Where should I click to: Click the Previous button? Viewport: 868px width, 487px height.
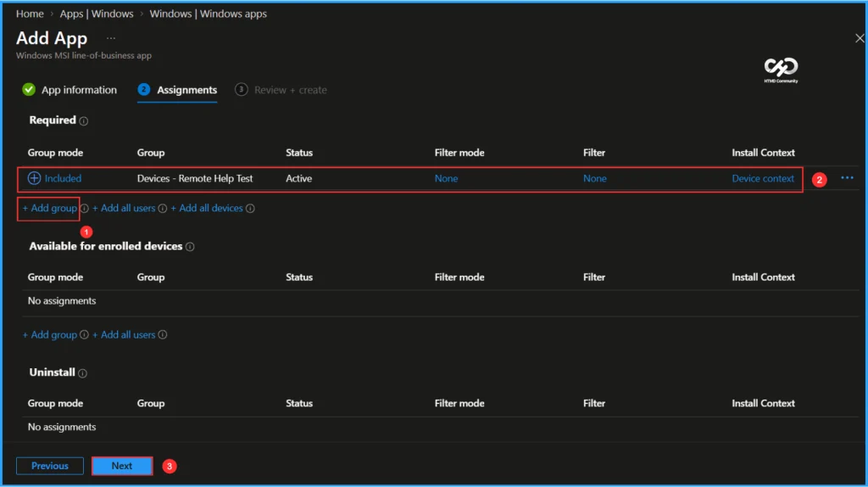(50, 466)
